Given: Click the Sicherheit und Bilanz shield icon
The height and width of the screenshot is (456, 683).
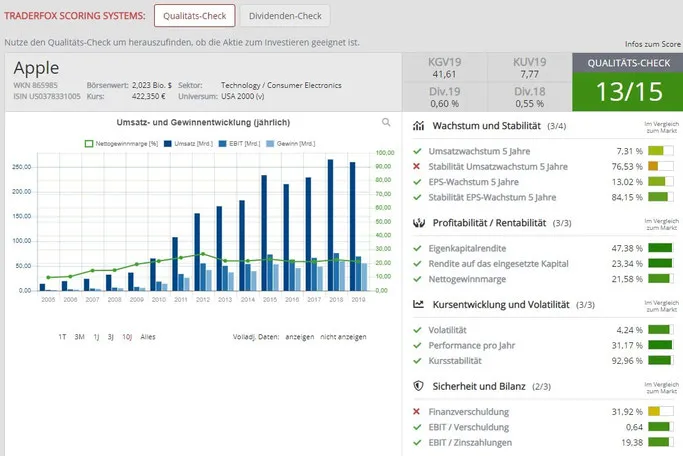Looking at the screenshot, I should point(418,386).
